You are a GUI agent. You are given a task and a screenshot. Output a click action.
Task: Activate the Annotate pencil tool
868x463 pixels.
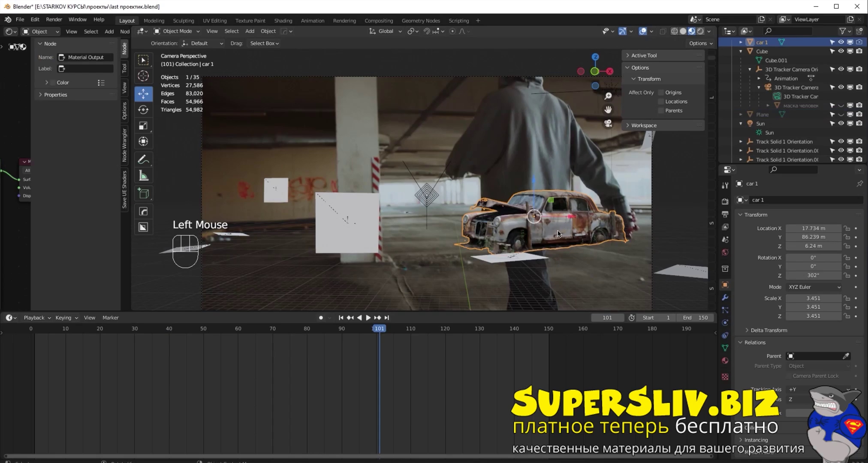point(143,159)
